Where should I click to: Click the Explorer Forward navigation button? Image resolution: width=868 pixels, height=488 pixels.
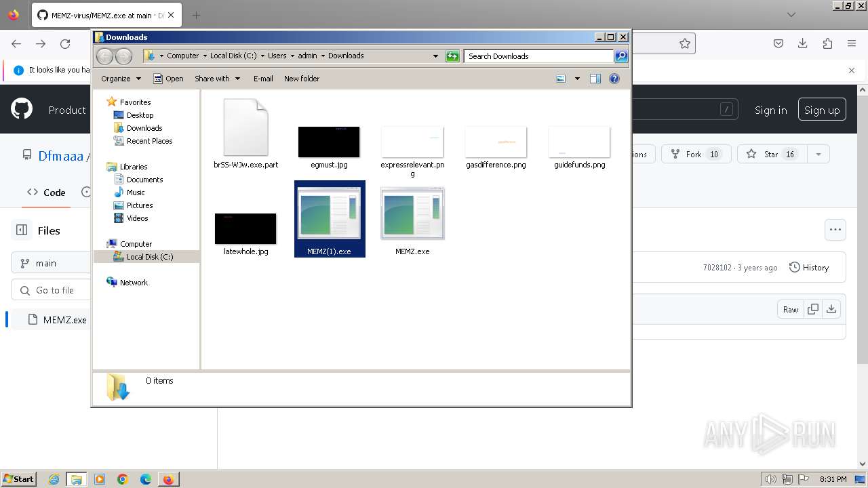[123, 56]
